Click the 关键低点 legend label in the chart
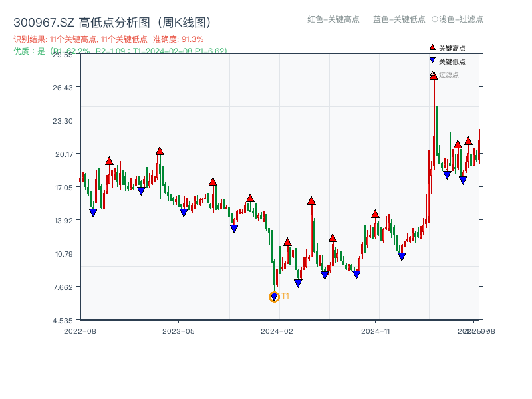Viewport: 532px width, 399px height. pyautogui.click(x=452, y=61)
